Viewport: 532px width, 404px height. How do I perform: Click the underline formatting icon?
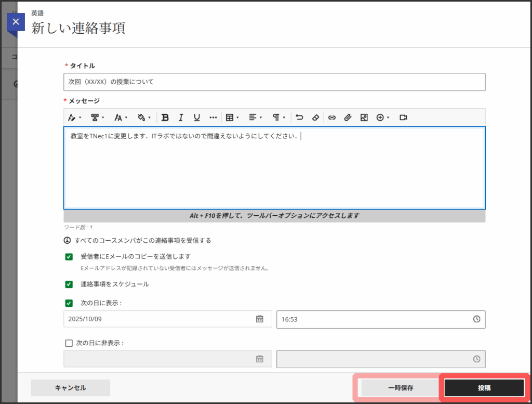[197, 118]
